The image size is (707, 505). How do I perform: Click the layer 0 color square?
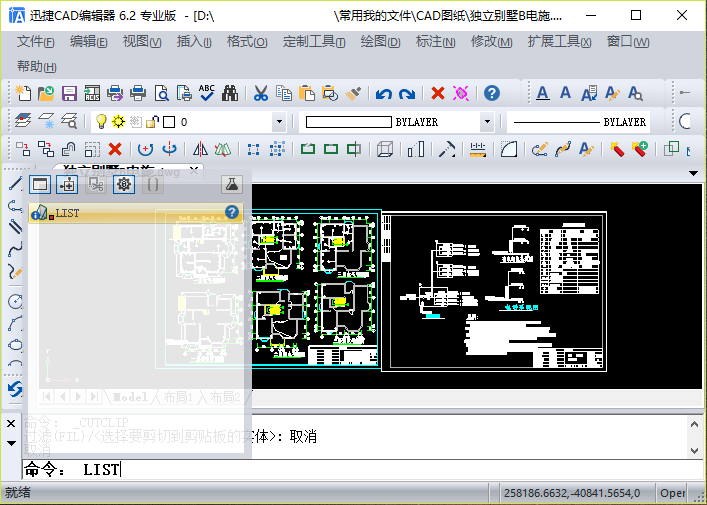169,122
